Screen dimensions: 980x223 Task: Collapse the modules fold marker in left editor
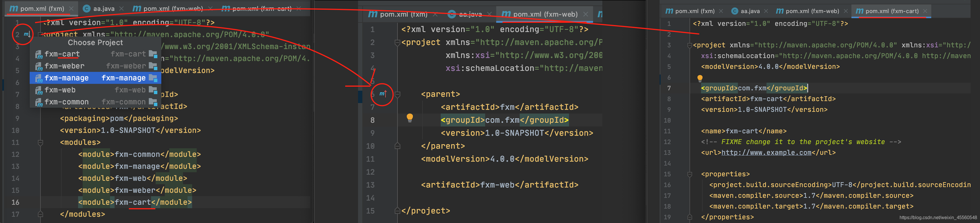[40, 143]
